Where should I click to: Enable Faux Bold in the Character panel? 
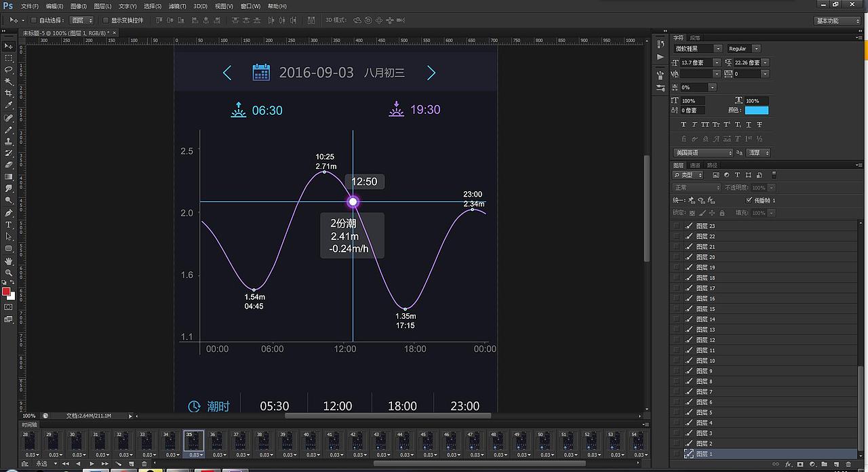(x=683, y=124)
